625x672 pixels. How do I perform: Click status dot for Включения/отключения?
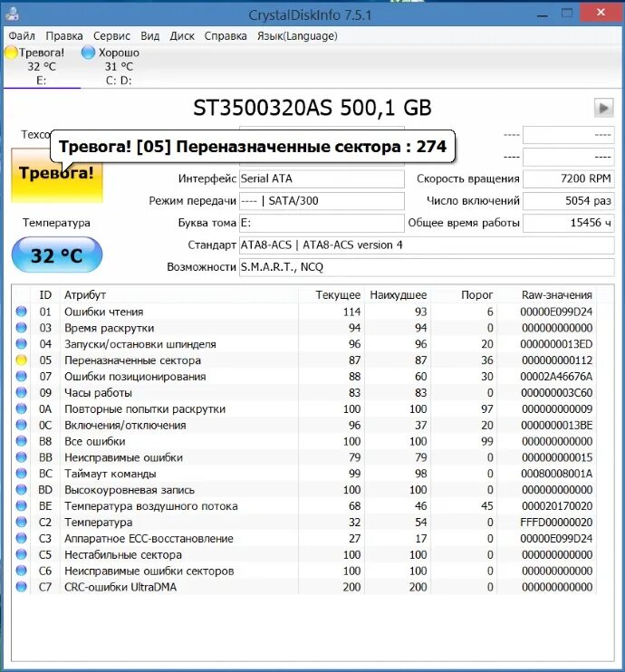pyautogui.click(x=21, y=425)
